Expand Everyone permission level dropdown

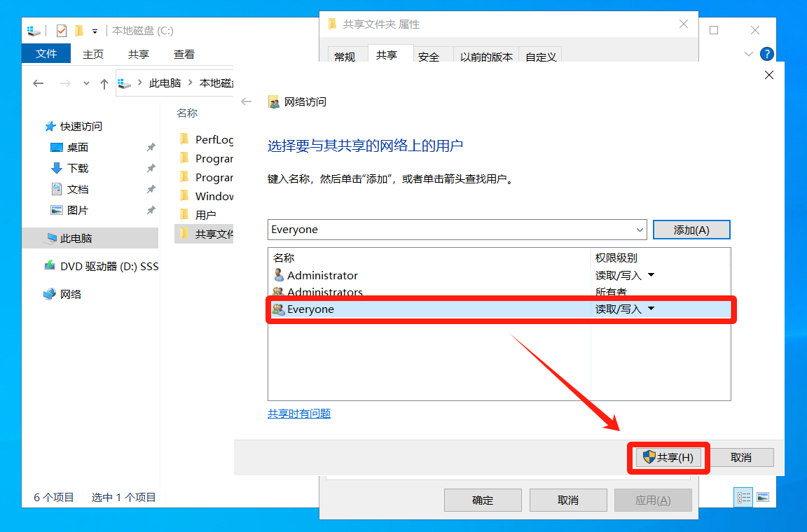click(x=651, y=309)
